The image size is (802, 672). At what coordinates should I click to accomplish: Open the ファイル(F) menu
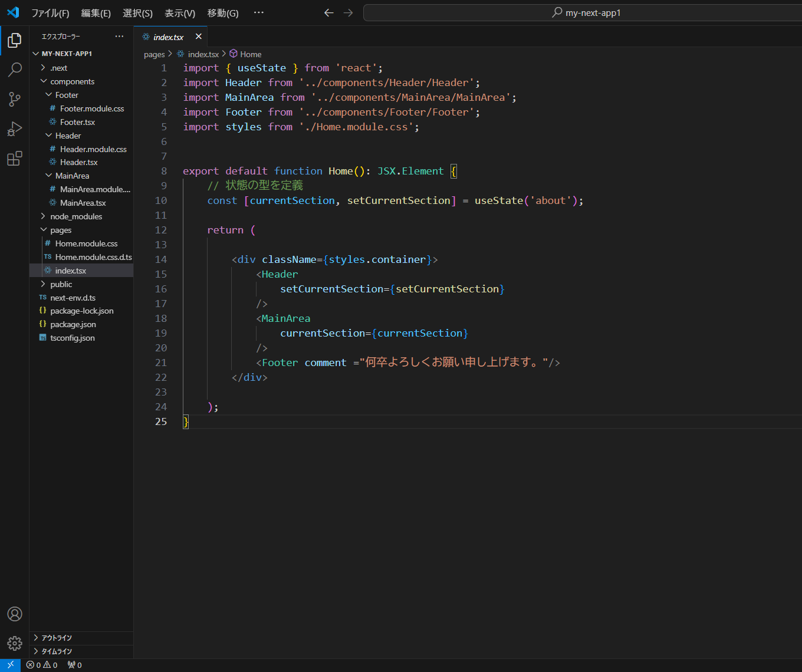(x=50, y=13)
